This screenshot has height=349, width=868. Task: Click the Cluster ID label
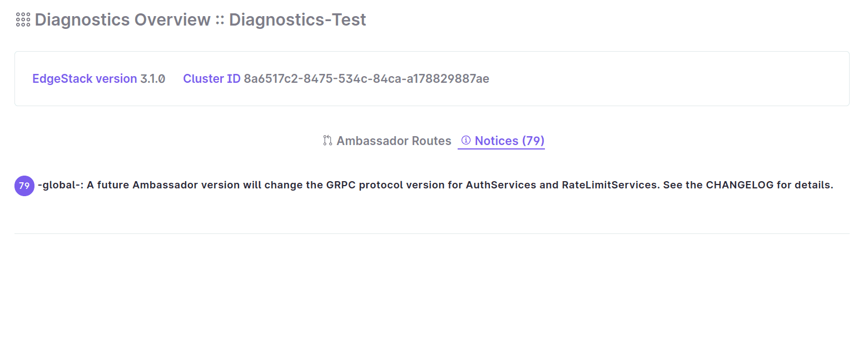(212, 79)
